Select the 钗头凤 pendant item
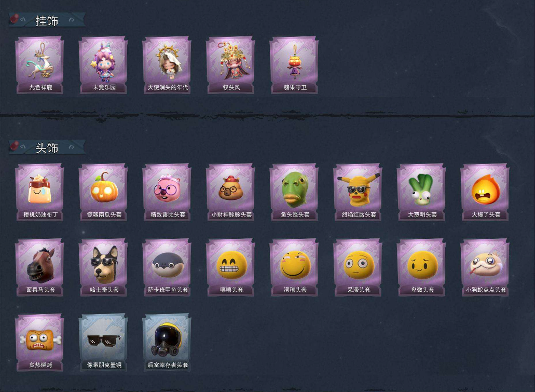 230,65
